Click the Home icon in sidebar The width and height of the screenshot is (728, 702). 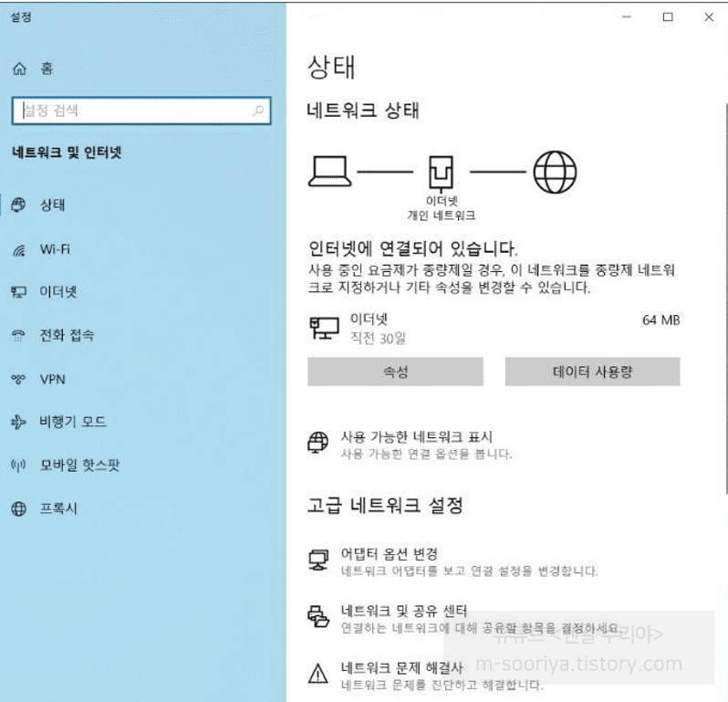click(x=18, y=69)
